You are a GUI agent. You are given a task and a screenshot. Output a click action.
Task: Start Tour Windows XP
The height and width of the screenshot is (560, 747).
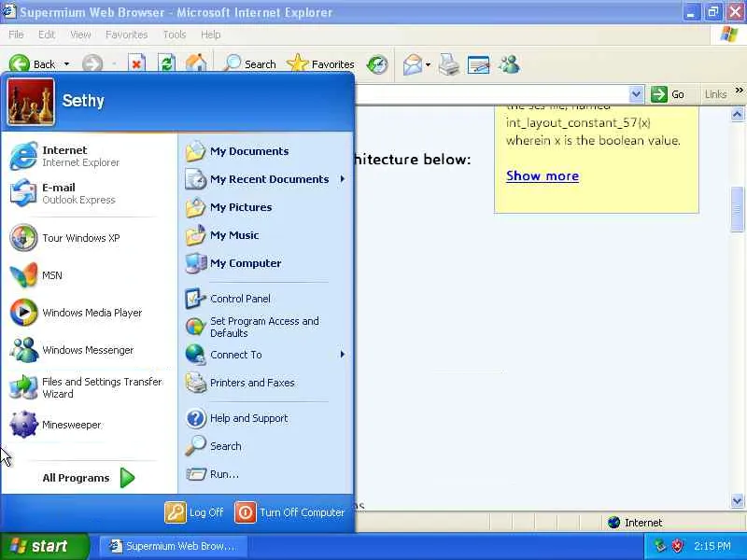click(89, 238)
